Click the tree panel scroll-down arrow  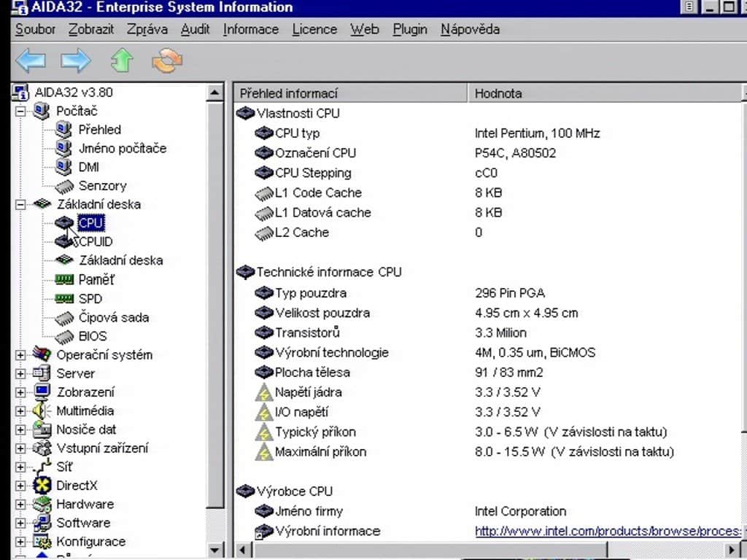pyautogui.click(x=215, y=550)
